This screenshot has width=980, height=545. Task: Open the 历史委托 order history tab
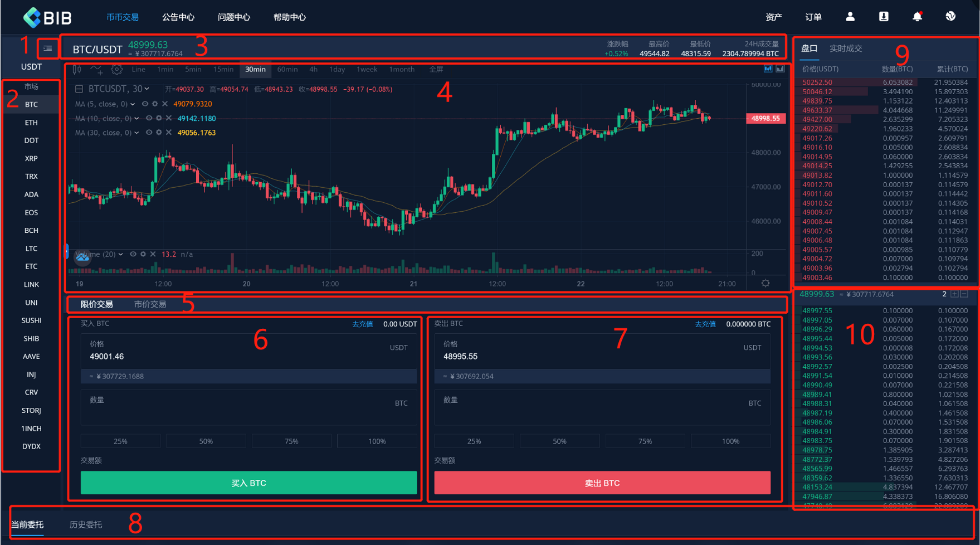(x=85, y=524)
